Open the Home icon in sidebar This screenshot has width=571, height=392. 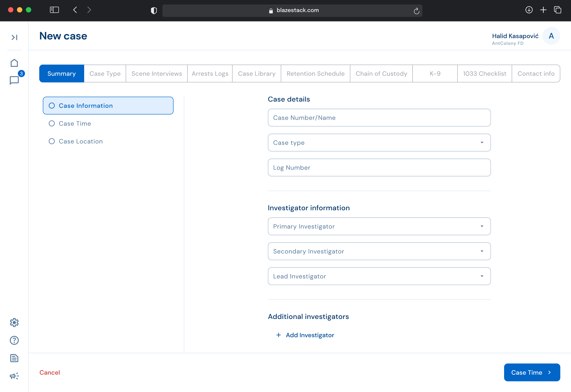coord(14,63)
